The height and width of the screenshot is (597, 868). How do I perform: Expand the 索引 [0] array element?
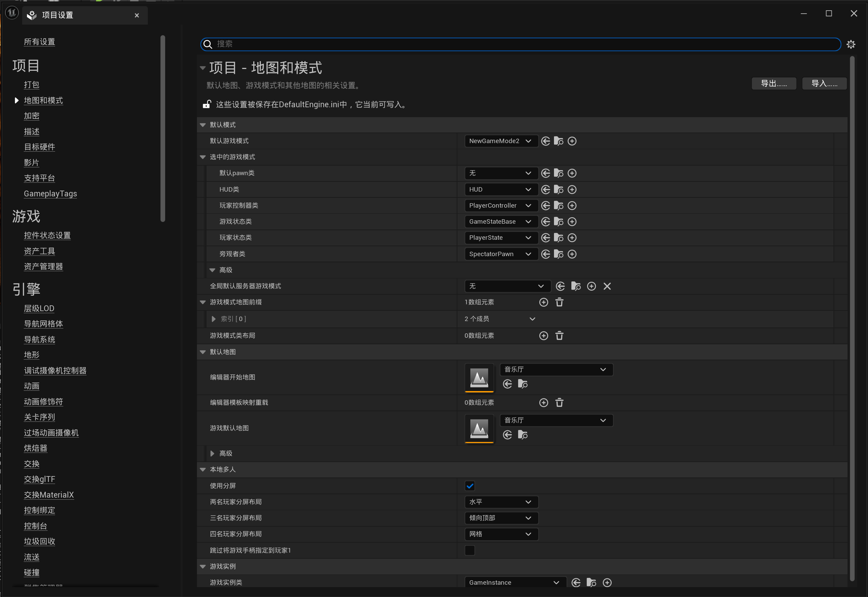point(213,319)
